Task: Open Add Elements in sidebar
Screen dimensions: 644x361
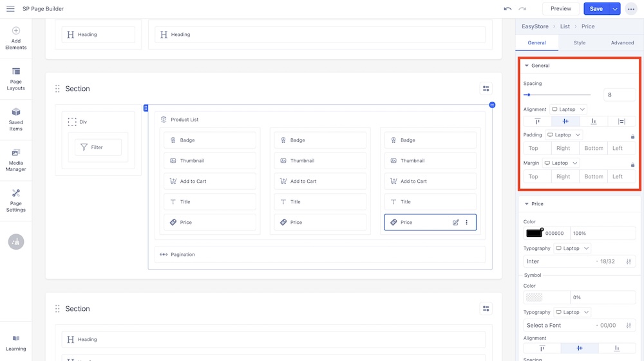Action: 16,39
